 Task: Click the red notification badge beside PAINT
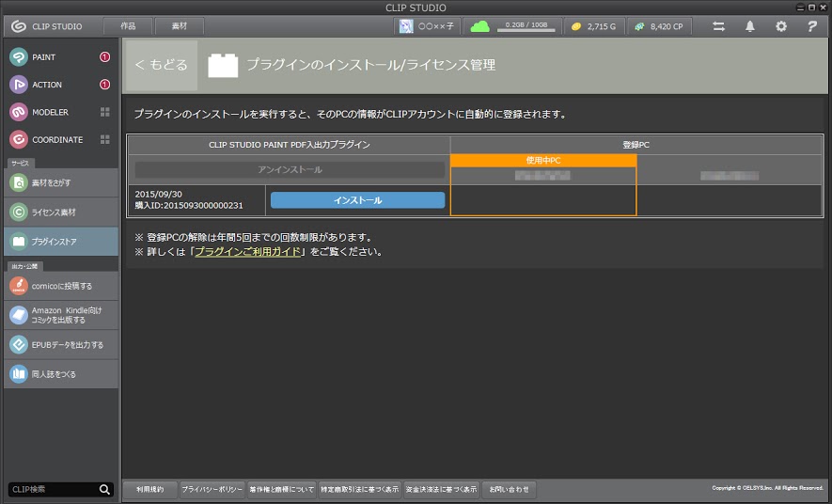(x=105, y=57)
